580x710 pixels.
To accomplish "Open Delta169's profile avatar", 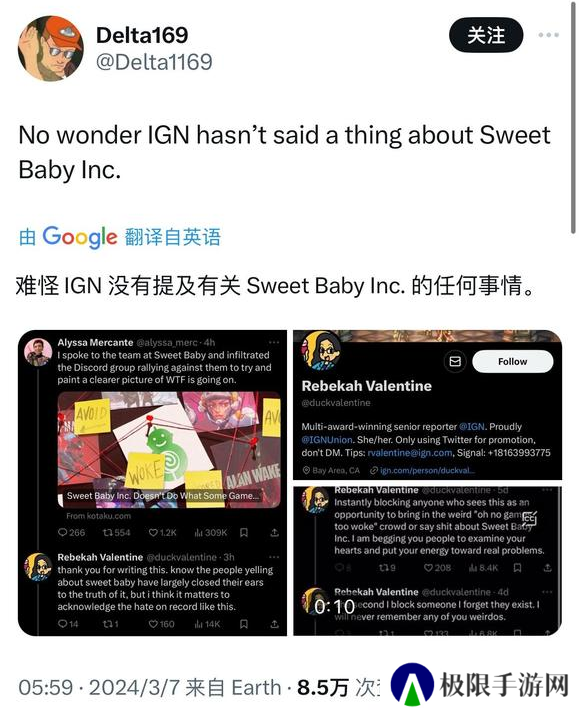I will (x=50, y=48).
